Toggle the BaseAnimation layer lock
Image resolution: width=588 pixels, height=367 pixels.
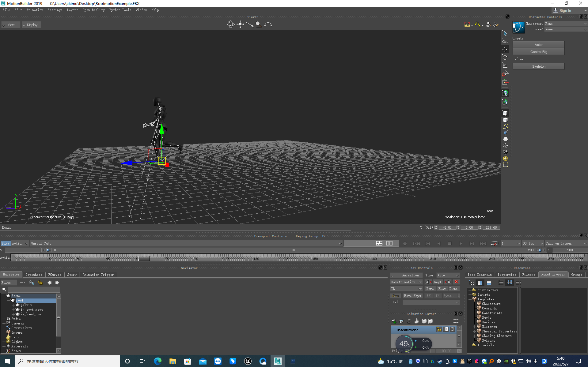439,329
